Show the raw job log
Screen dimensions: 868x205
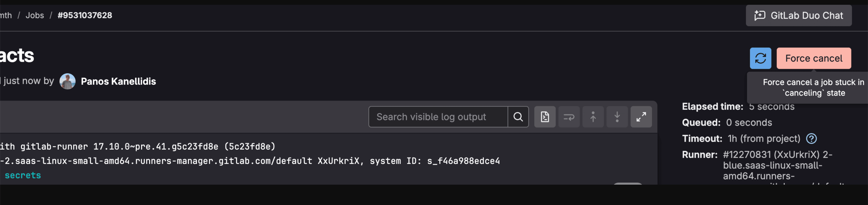[545, 117]
